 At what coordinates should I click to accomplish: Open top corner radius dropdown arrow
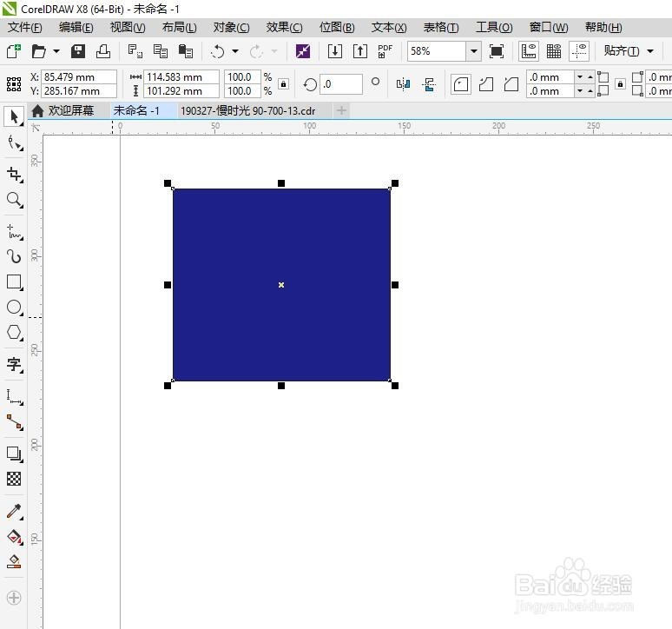pyautogui.click(x=580, y=77)
